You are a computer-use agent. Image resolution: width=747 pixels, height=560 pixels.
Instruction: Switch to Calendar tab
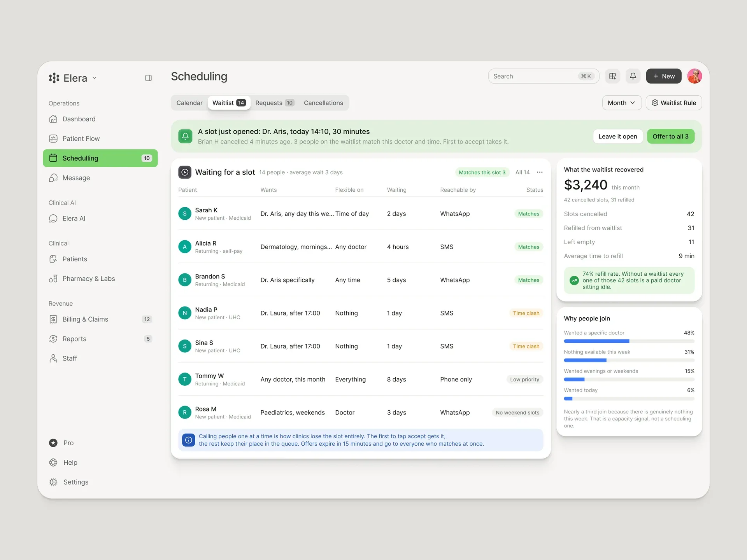[189, 103]
